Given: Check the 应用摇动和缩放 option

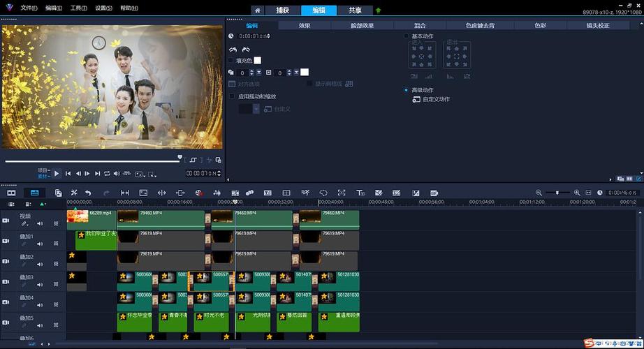Looking at the screenshot, I should click(232, 96).
